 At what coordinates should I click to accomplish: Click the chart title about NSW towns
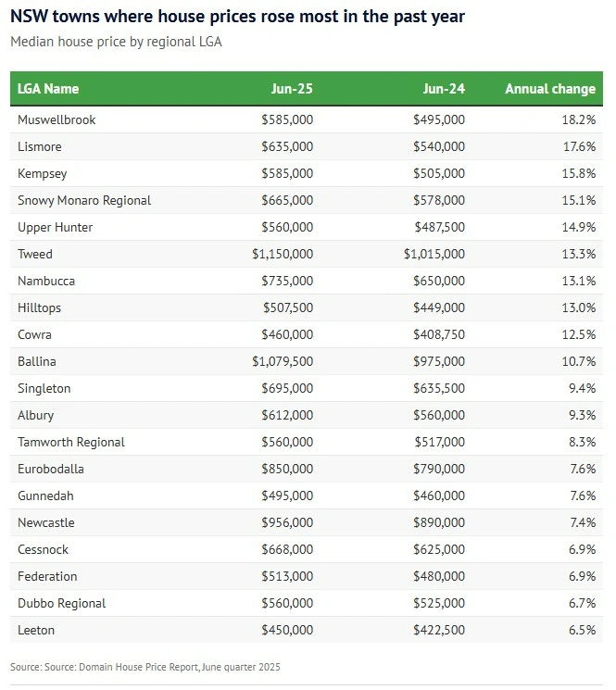238,17
